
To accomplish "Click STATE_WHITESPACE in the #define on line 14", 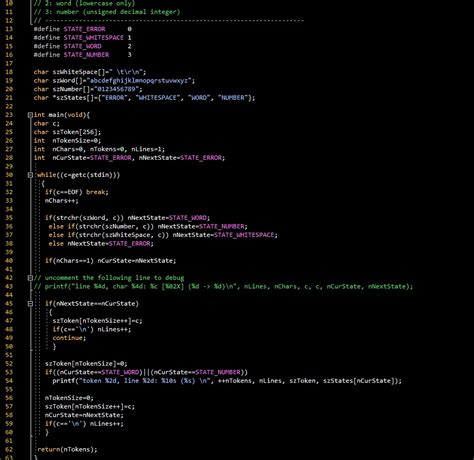I will pos(94,38).
